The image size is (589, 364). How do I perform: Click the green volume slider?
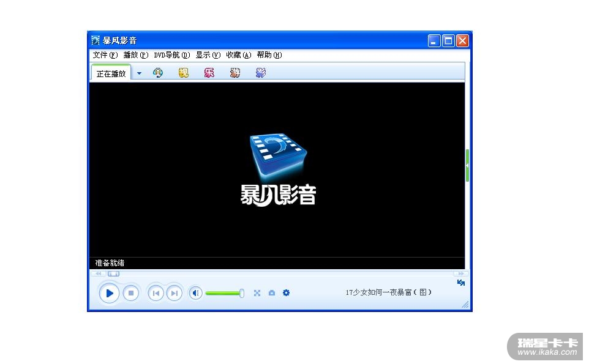[x=225, y=293]
